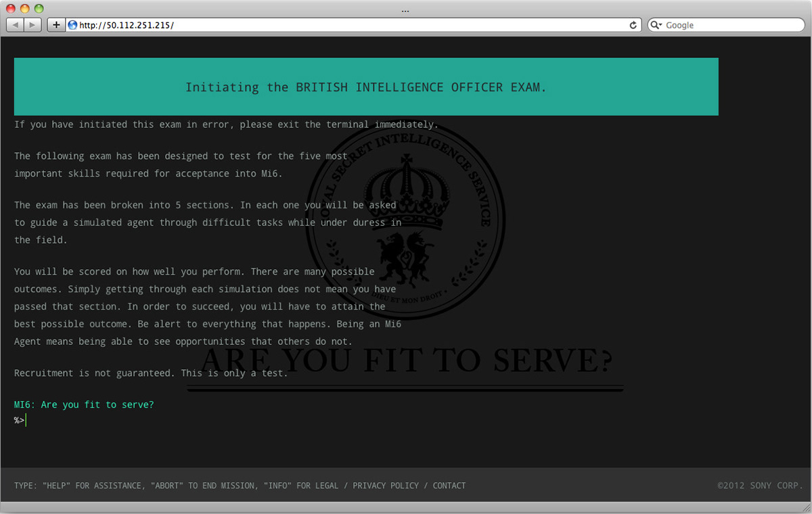Click the green Initiating British Intelligence Officer Exam banner
Viewport: 812px width, 514px height.
tap(366, 87)
